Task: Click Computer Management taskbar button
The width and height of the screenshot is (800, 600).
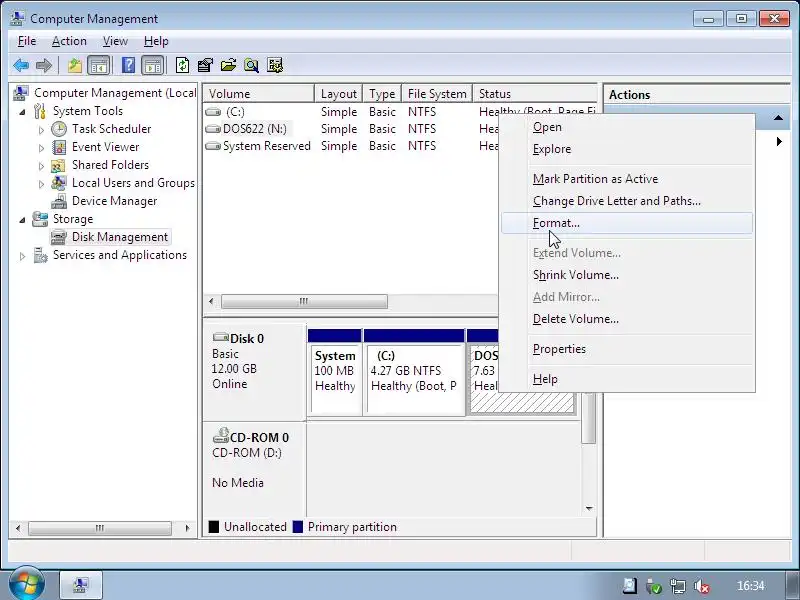Action: point(81,585)
